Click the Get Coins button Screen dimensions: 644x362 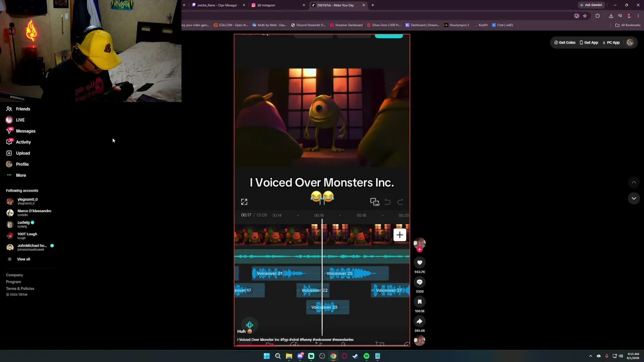(565, 43)
